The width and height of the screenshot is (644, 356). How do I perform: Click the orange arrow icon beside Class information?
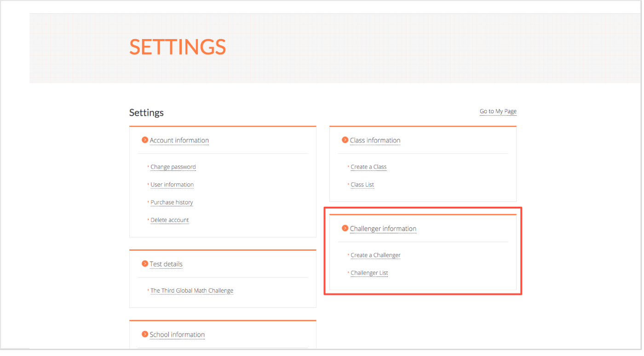tap(345, 140)
